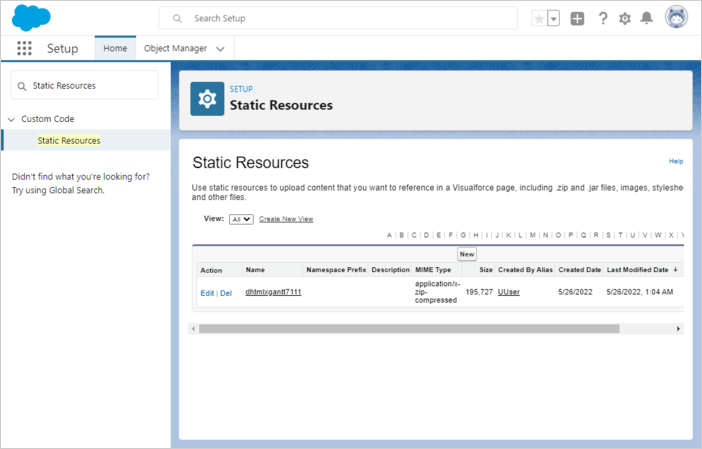Open the Create New View link
This screenshot has height=449, width=702.
tap(286, 219)
